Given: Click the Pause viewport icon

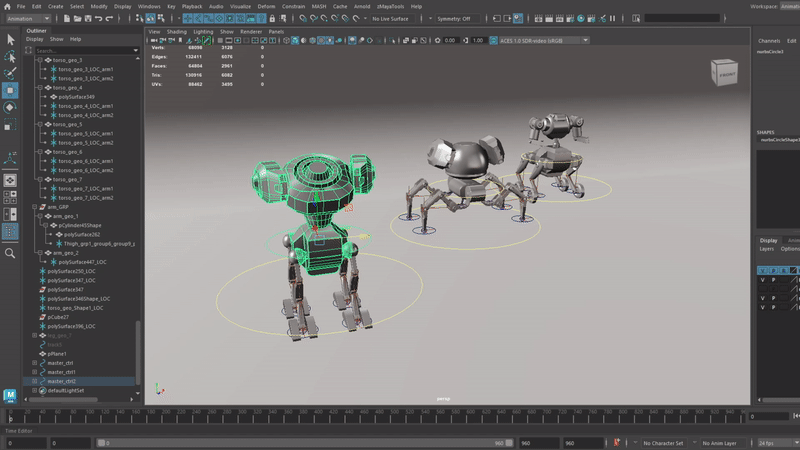Looking at the screenshot, I should (x=613, y=19).
